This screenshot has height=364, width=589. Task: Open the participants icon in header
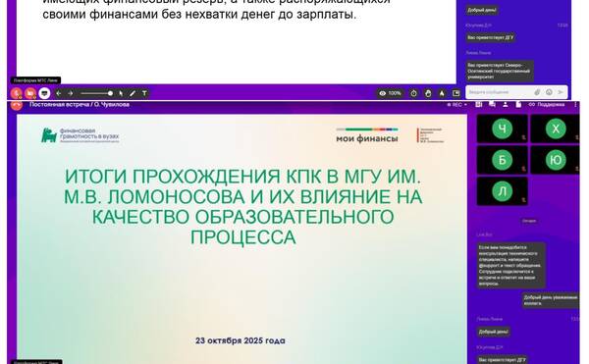tap(506, 104)
